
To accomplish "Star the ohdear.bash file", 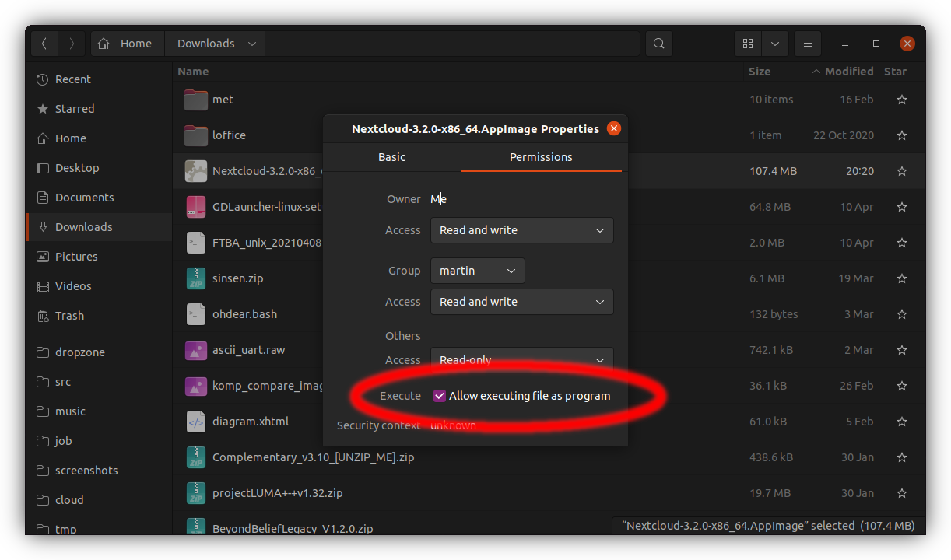I will [x=902, y=314].
